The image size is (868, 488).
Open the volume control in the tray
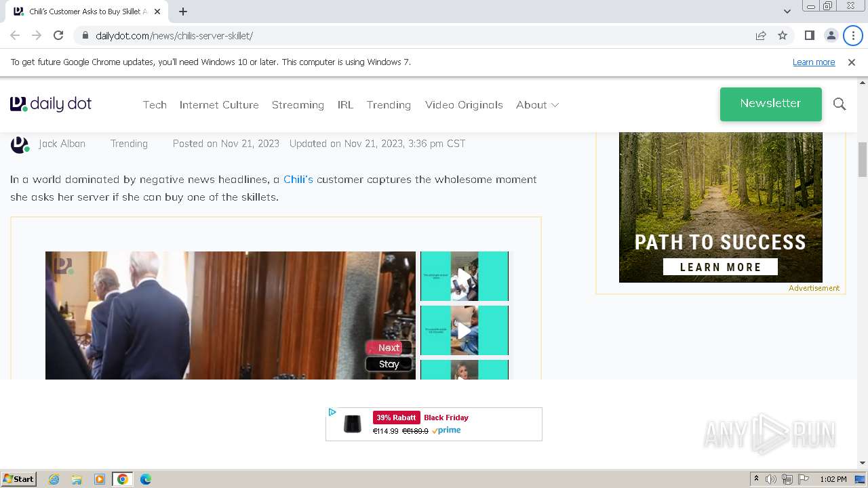pos(771,479)
